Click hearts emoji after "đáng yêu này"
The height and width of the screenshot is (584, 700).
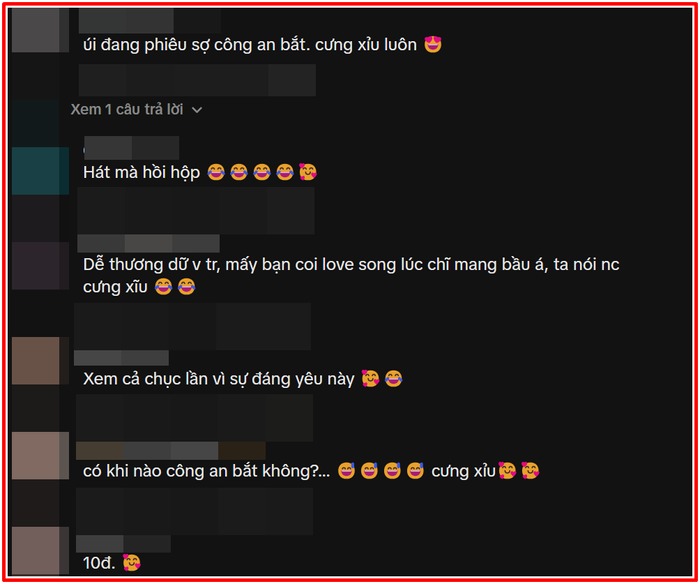[370, 379]
